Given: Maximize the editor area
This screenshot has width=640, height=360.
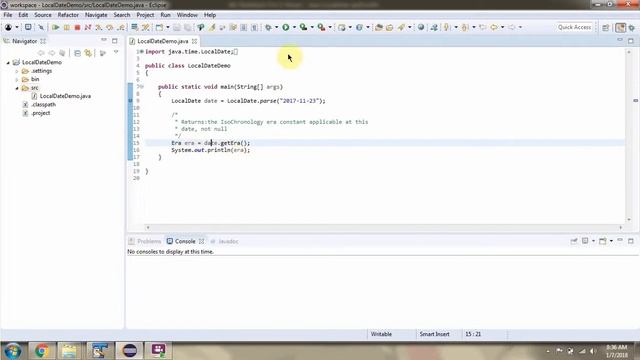Looking at the screenshot, I should [631, 41].
